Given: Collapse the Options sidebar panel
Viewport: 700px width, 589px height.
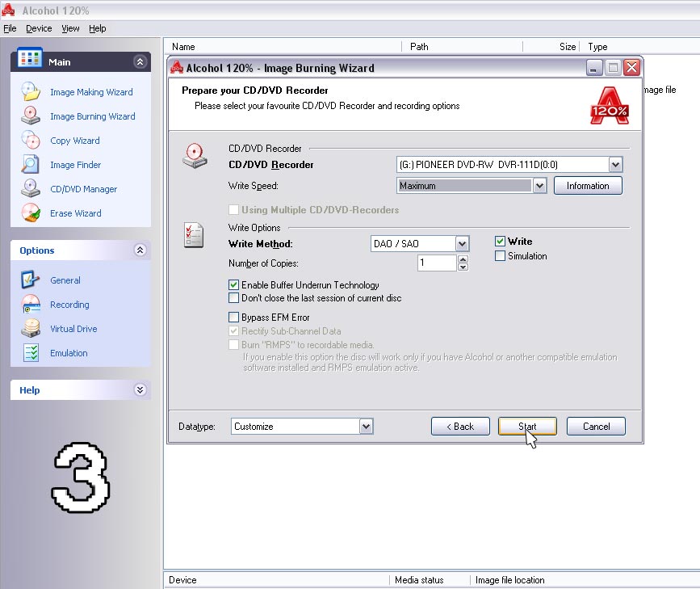Looking at the screenshot, I should (140, 250).
